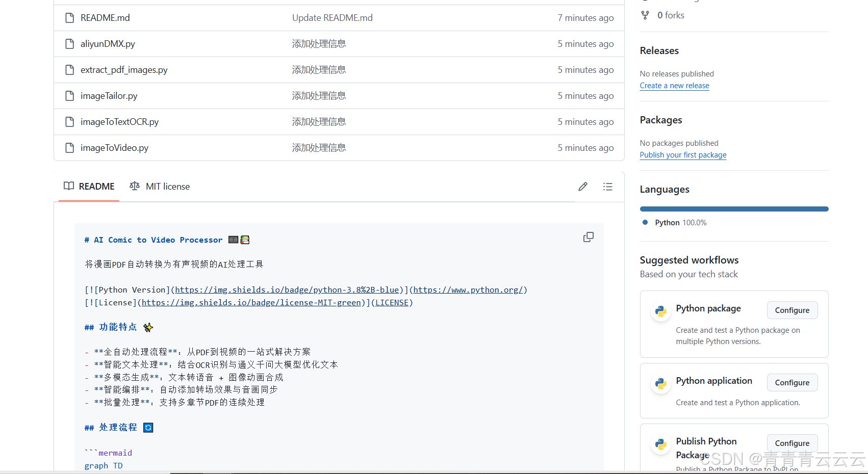Configure the Python application workflow
Screen dimensions: 868x474
pyautogui.click(x=793, y=383)
